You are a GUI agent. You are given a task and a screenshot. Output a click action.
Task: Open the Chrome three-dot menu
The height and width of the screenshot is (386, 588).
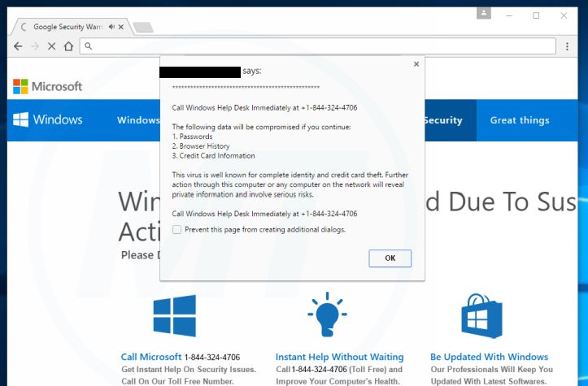point(567,46)
